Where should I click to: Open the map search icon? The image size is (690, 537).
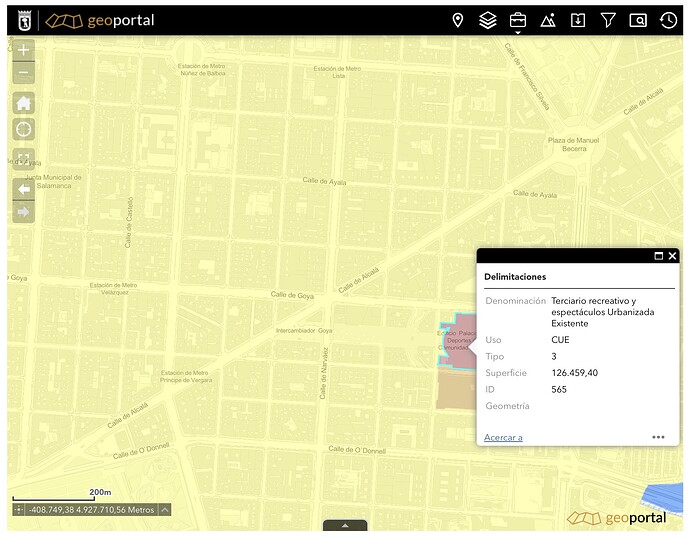coord(638,20)
